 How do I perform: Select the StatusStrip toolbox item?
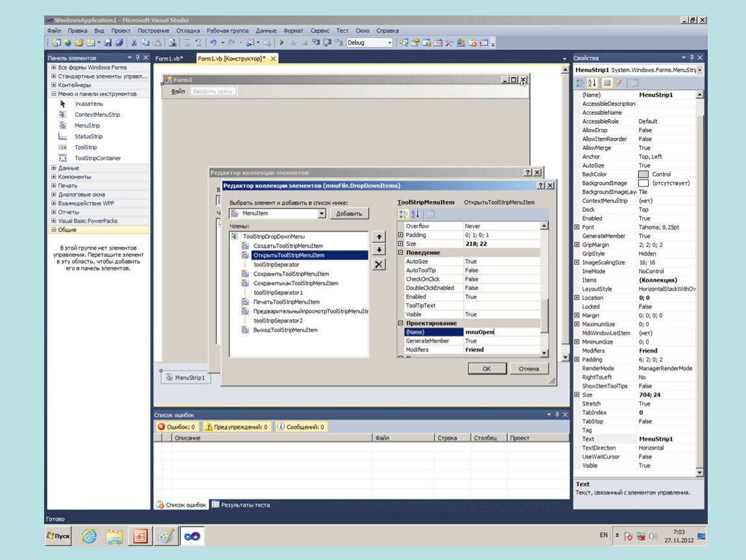(88, 136)
